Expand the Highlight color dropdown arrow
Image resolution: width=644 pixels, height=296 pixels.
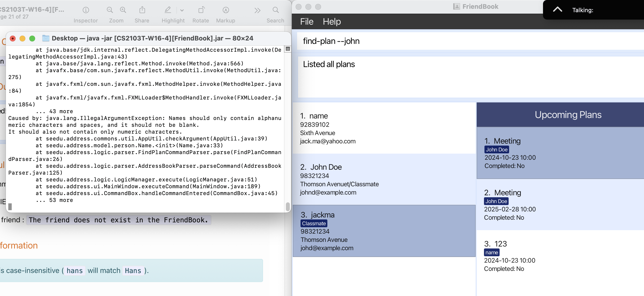(x=182, y=10)
